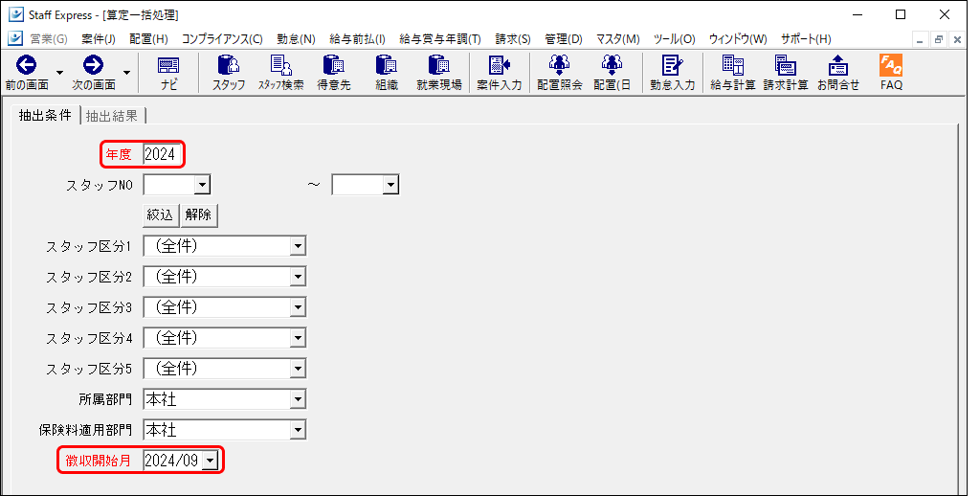Click the Staff Express title bar app icon
The image size is (980, 496).
15,14
